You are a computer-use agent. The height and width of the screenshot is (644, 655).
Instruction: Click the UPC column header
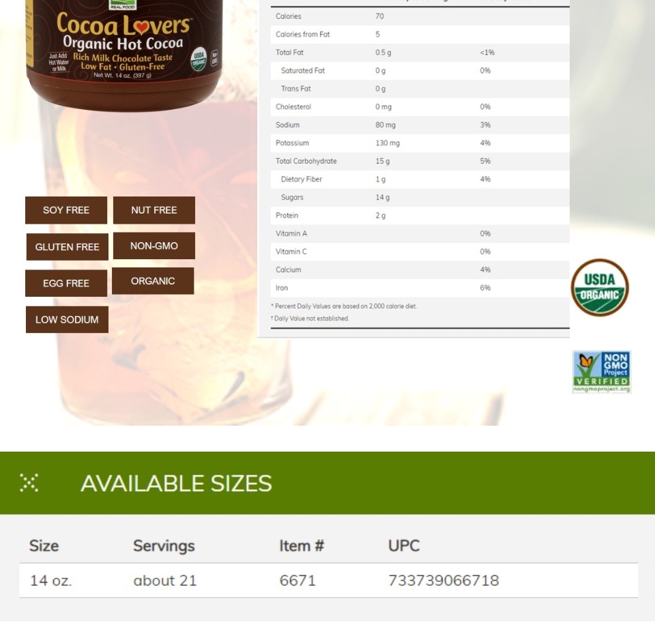[404, 546]
